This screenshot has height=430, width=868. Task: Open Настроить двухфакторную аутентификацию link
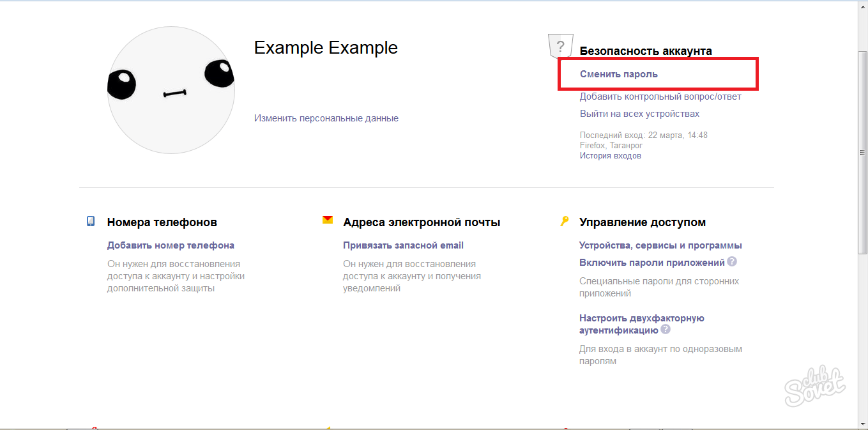click(641, 324)
